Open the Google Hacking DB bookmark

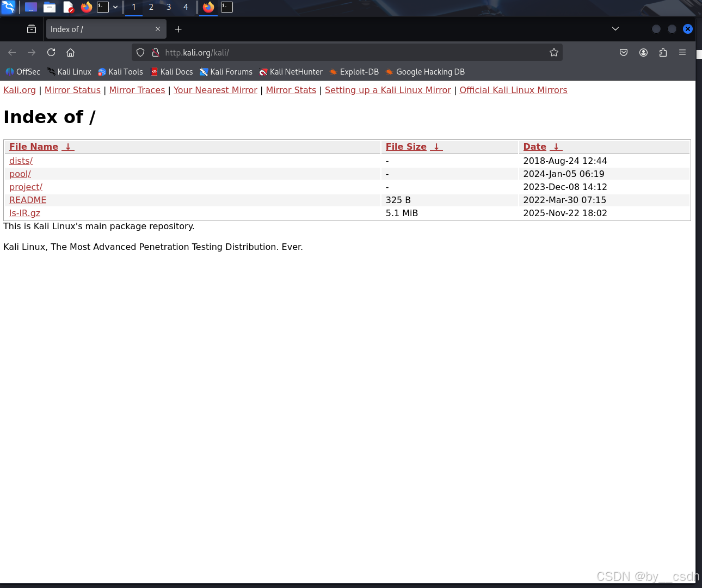tap(425, 72)
